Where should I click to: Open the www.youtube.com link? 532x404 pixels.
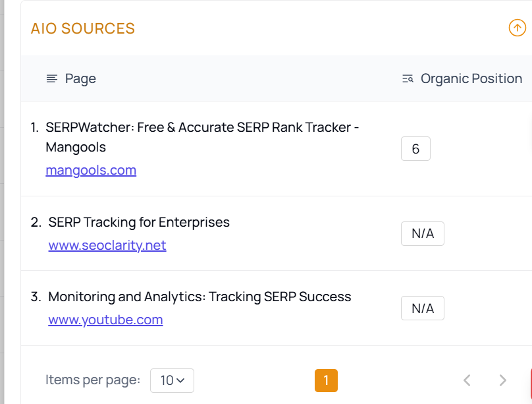click(105, 320)
